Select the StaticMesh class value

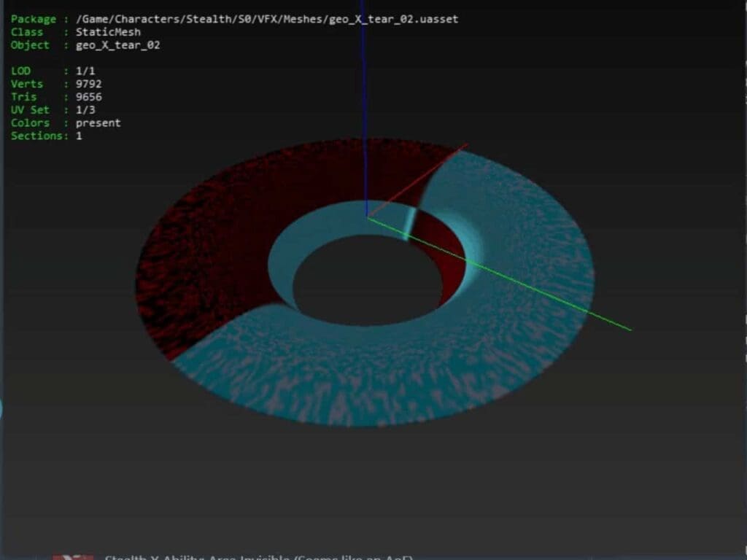[x=108, y=32]
